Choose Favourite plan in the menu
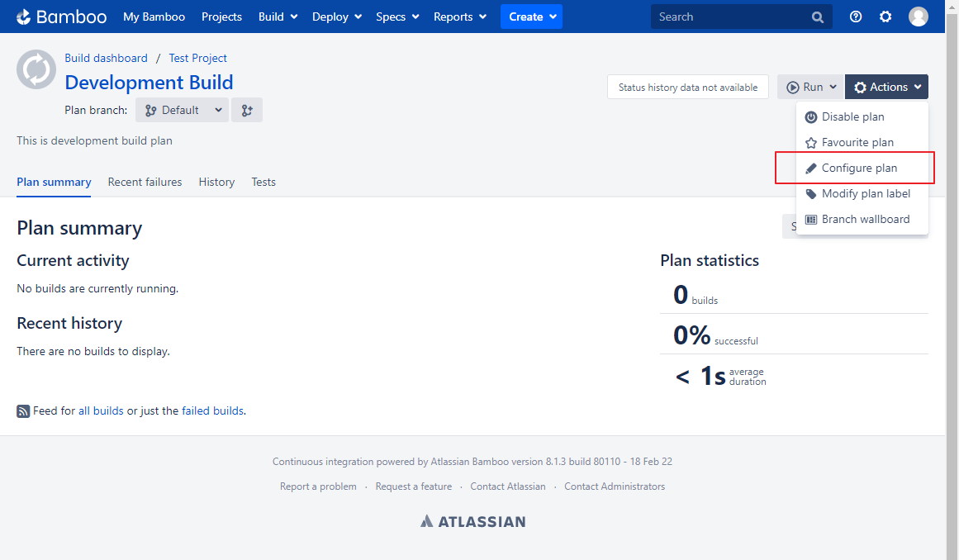 click(x=862, y=142)
